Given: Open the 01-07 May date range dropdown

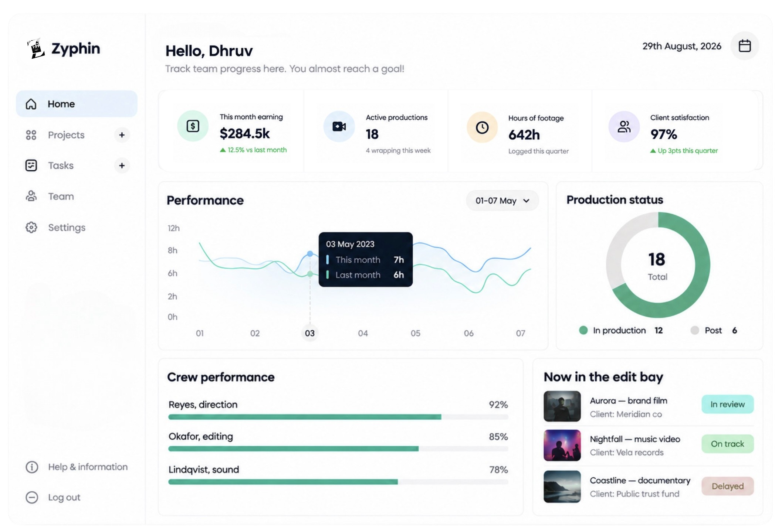Looking at the screenshot, I should tap(502, 201).
